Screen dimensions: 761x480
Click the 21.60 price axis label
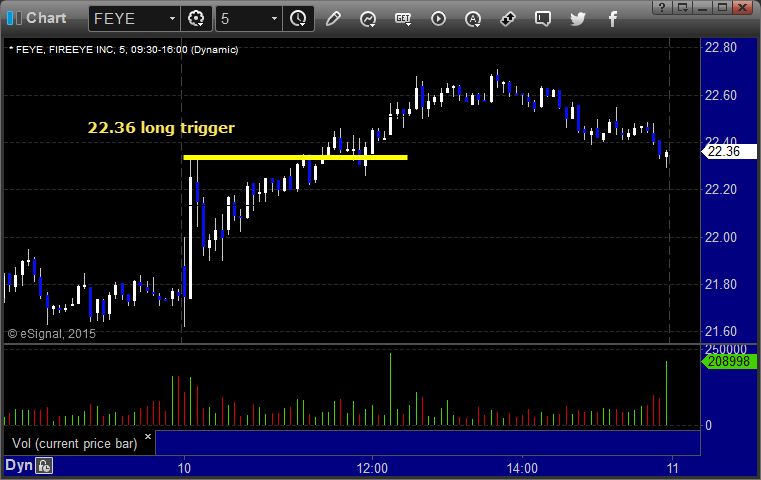(721, 331)
